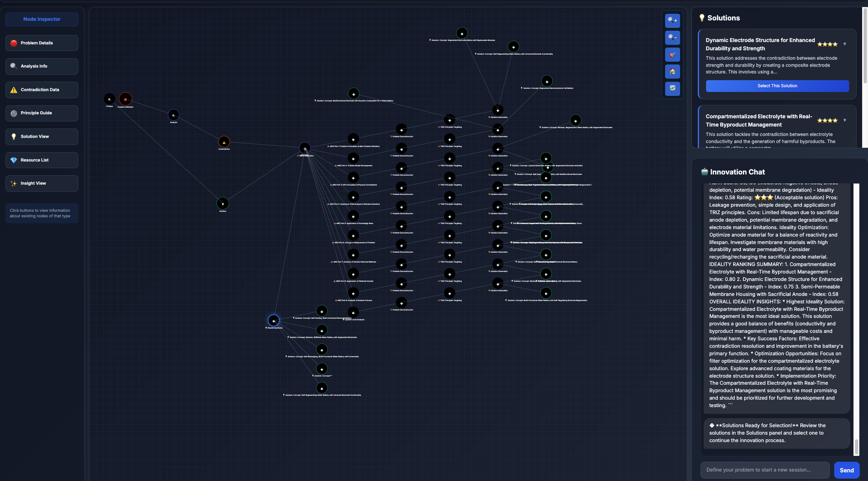Screen dimensions: 868x481
Task: Select the Solution lightbulb node
Action: 223,204
